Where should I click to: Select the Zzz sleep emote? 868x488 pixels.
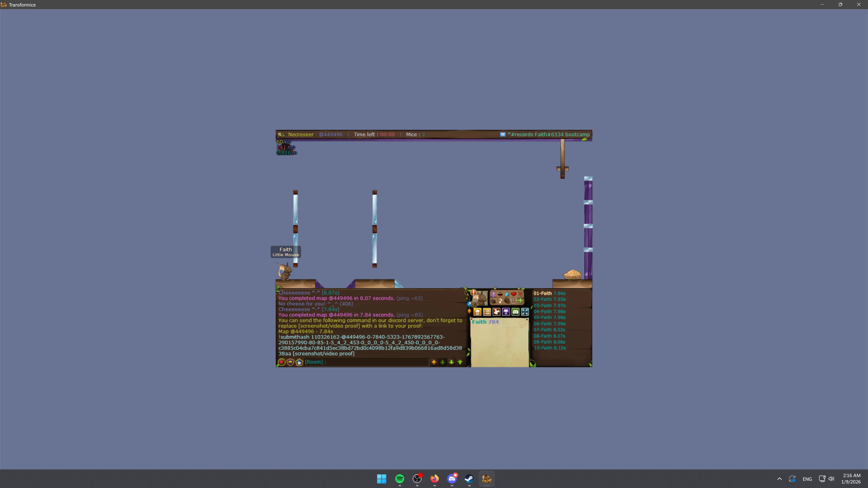[x=500, y=301]
